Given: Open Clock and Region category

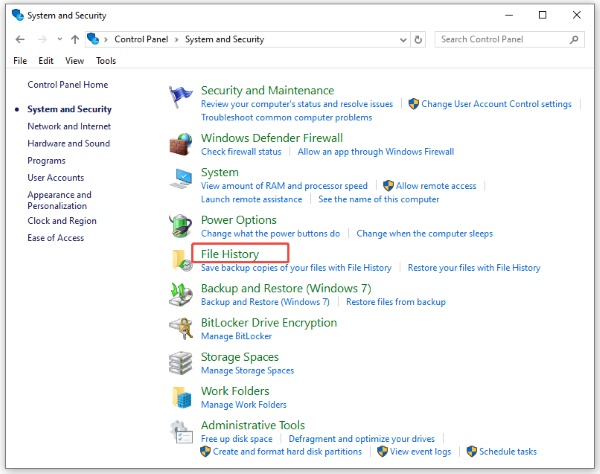Looking at the screenshot, I should (62, 221).
